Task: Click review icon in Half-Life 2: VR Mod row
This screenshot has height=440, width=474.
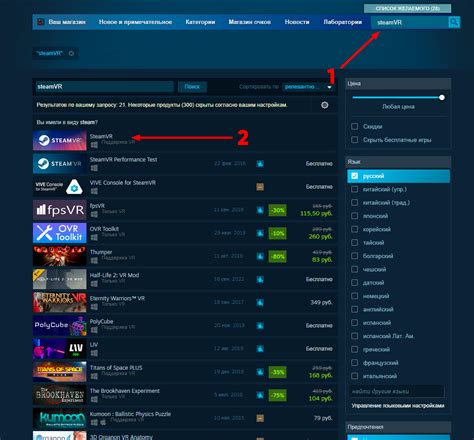Action: click(260, 279)
